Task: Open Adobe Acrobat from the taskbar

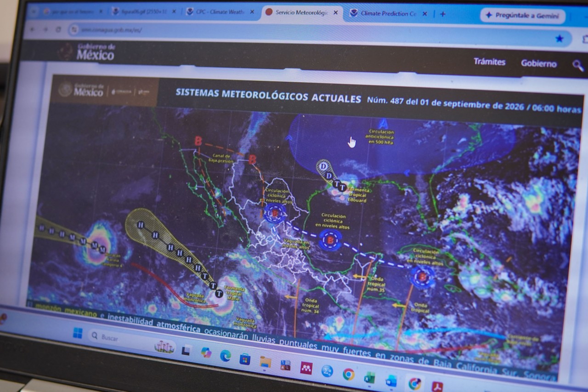Action: point(437,387)
